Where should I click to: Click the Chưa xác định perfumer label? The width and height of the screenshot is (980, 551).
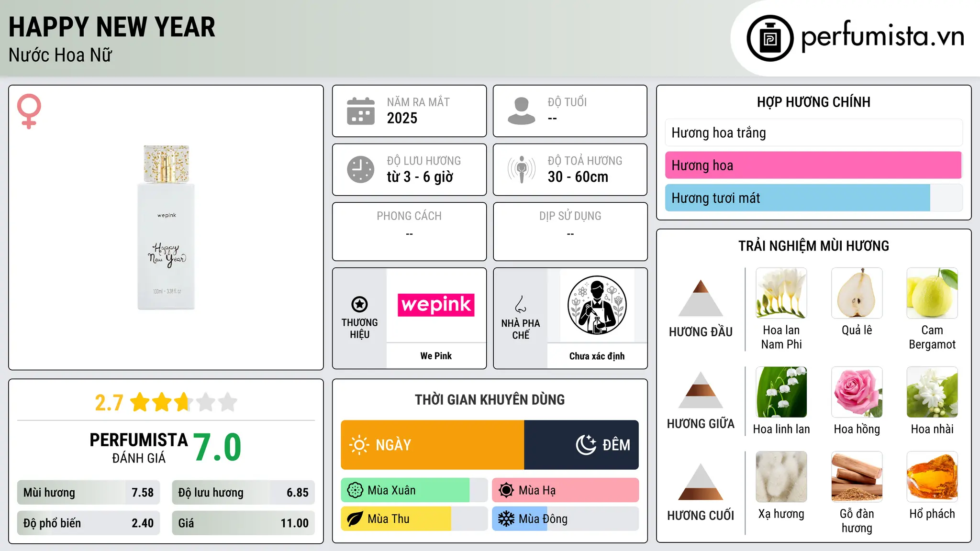tap(597, 356)
